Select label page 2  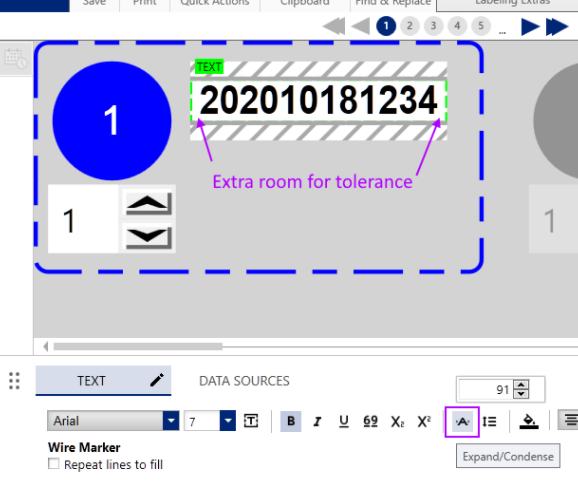click(410, 26)
